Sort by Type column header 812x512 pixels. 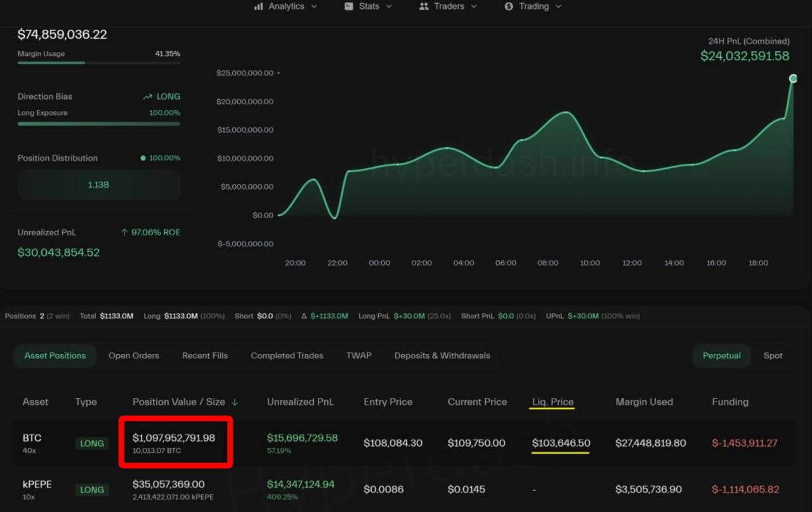click(86, 402)
